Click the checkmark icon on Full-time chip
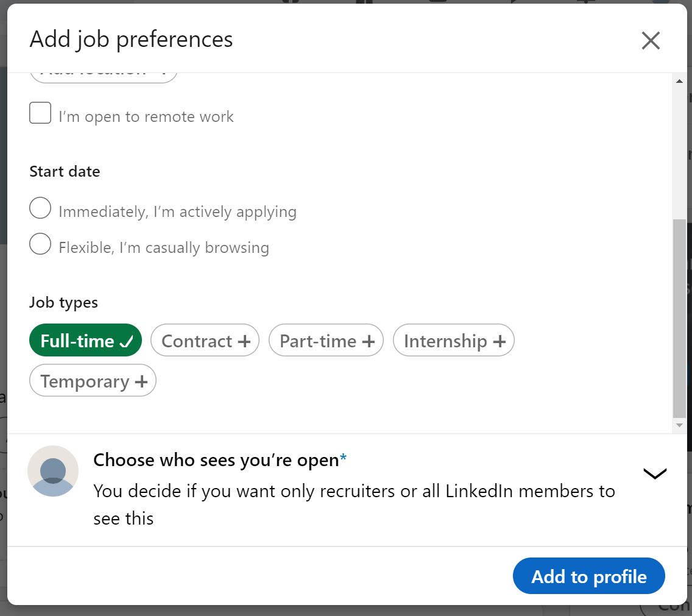Image resolution: width=692 pixels, height=616 pixels. pyautogui.click(x=126, y=342)
